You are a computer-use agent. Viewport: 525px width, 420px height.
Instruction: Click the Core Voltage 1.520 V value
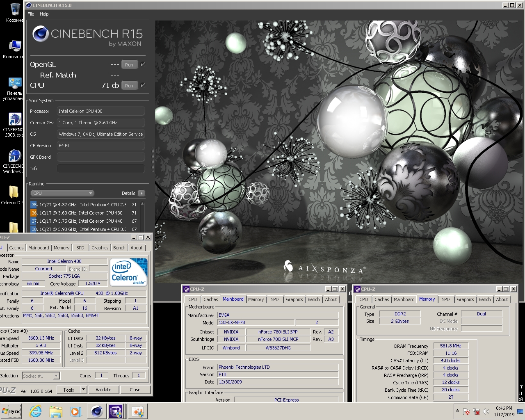pyautogui.click(x=93, y=283)
